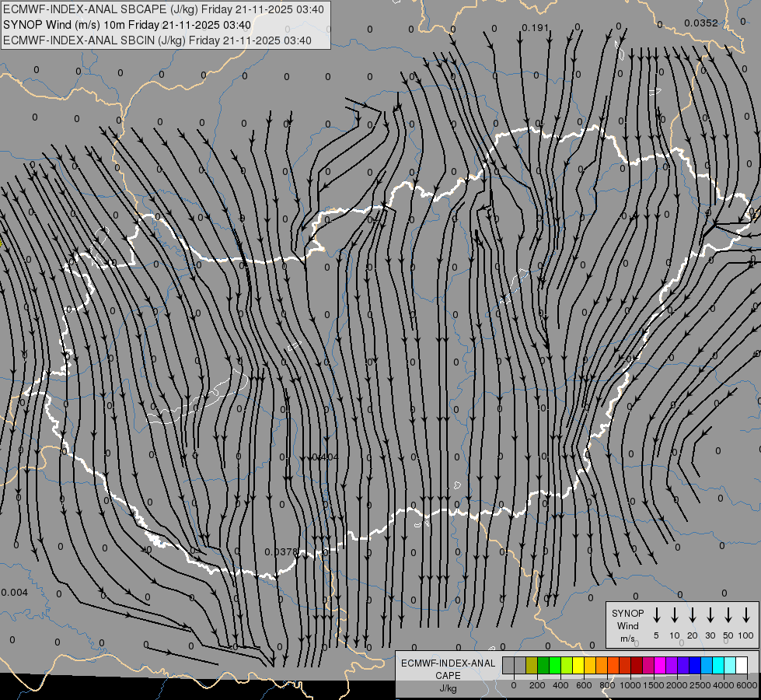This screenshot has height=700, width=761.
Task: Click the map value '0.191'
Action: pos(535,28)
